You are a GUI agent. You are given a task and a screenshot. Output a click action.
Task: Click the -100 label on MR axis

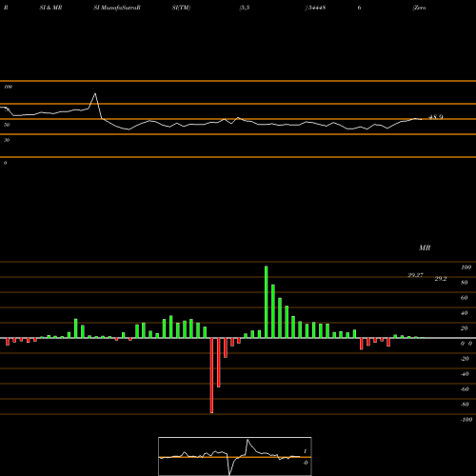pyautogui.click(x=466, y=420)
